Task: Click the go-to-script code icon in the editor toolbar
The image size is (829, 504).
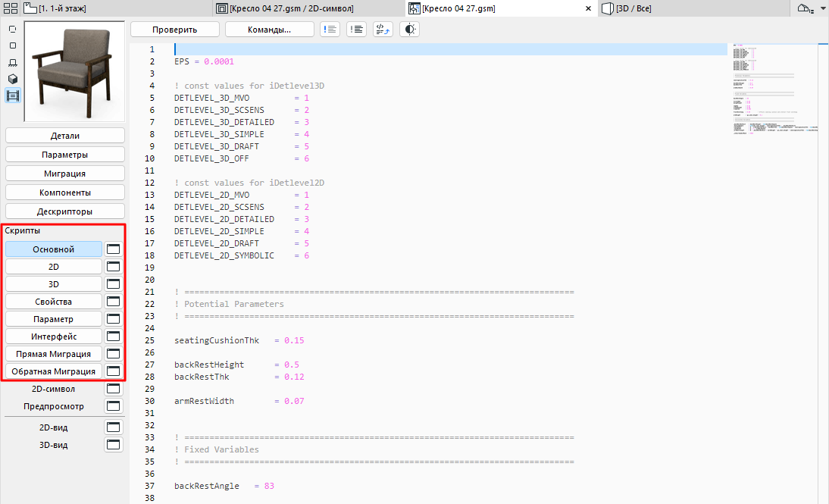Action: 382,29
